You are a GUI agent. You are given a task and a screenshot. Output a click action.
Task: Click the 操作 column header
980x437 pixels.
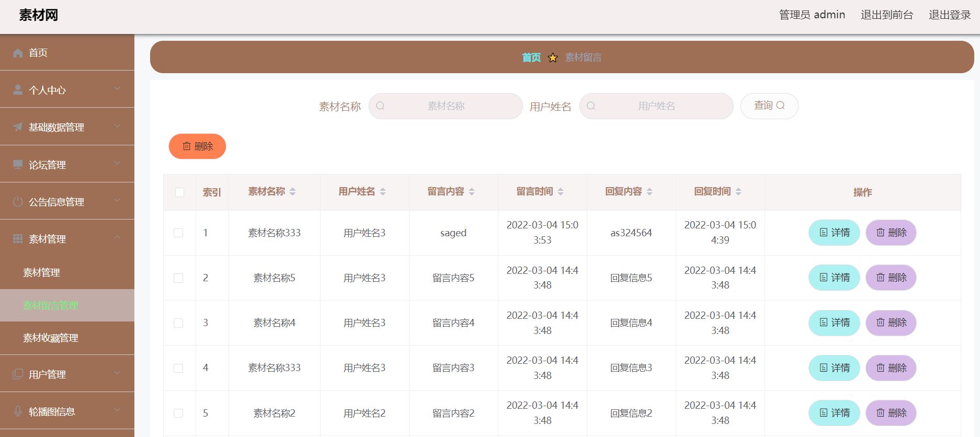click(863, 192)
